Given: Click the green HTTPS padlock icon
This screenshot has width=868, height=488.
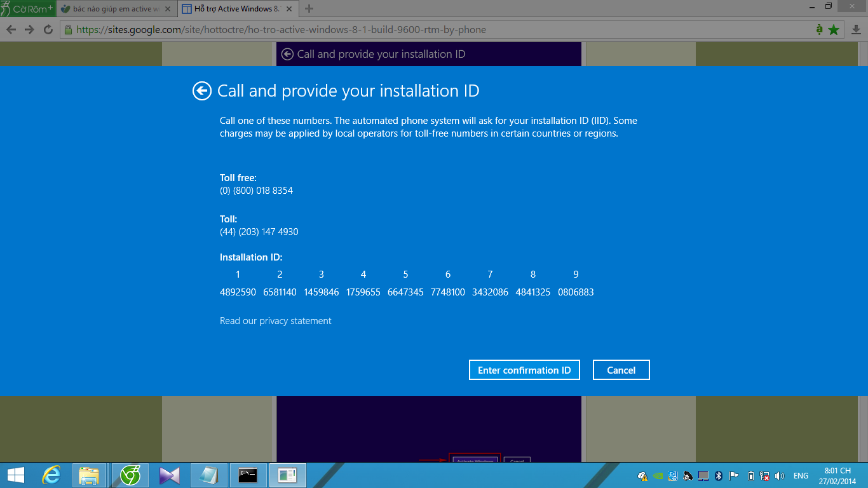Looking at the screenshot, I should point(69,29).
